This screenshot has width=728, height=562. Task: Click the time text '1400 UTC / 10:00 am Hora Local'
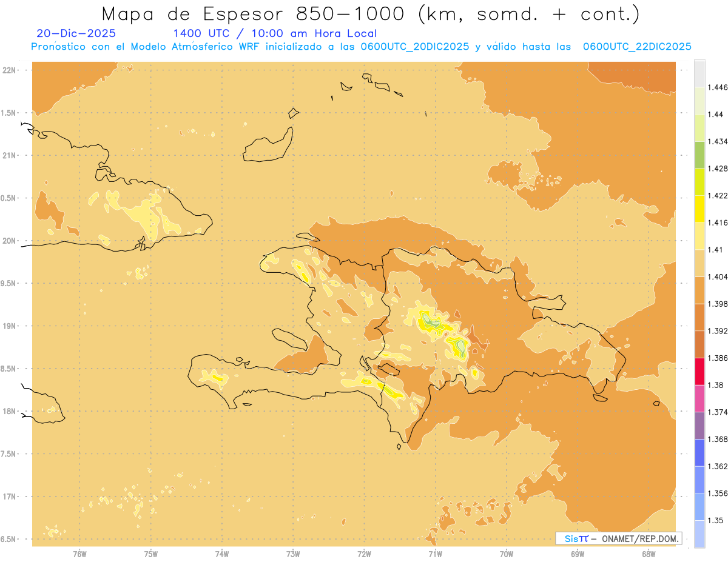point(275,34)
